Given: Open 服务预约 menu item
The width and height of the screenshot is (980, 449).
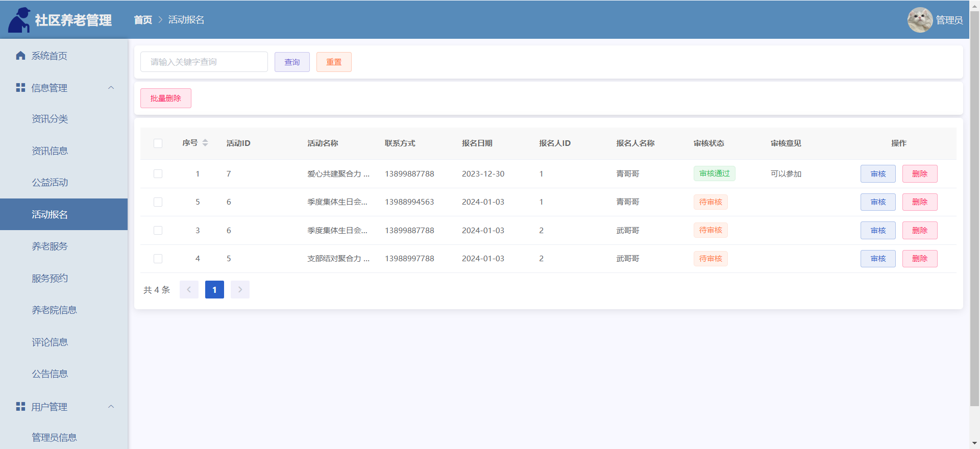Looking at the screenshot, I should (64, 278).
